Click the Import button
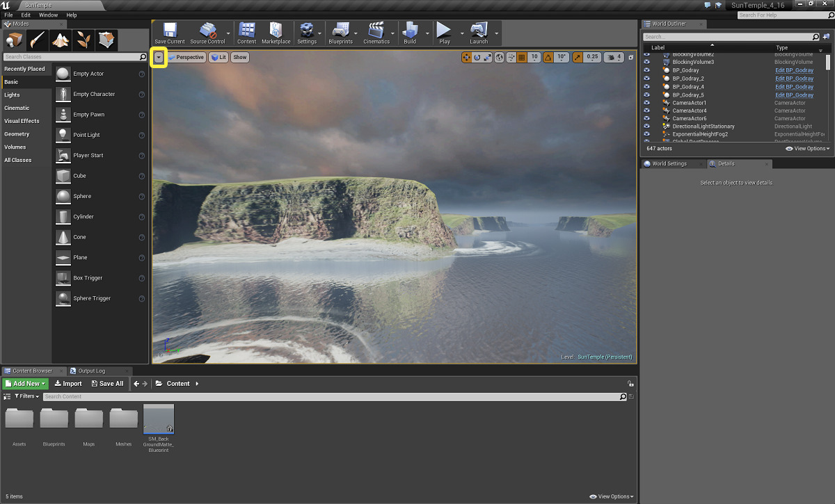The image size is (835, 504). (x=68, y=384)
